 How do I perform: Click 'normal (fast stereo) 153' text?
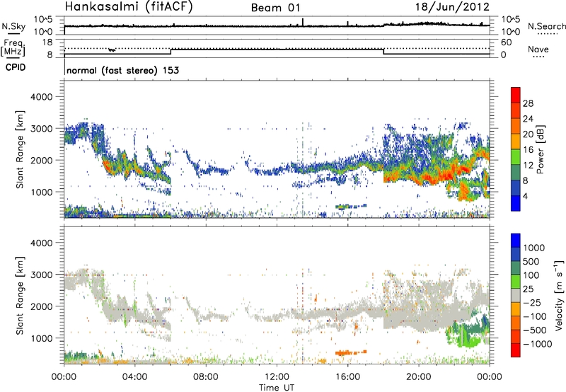coord(122,70)
